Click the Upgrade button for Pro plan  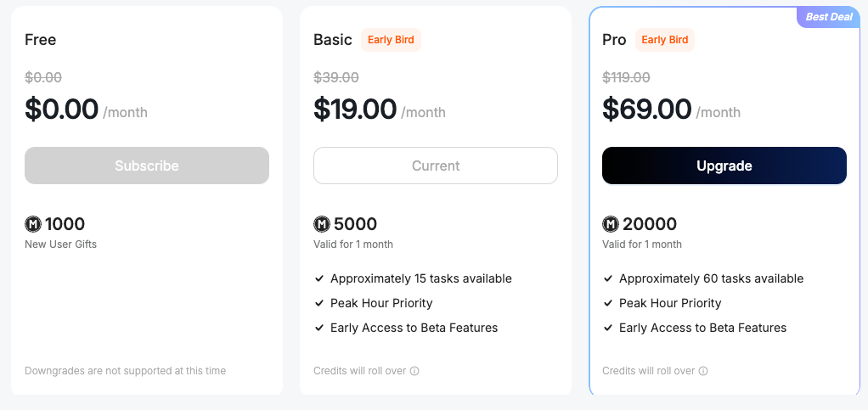724,166
